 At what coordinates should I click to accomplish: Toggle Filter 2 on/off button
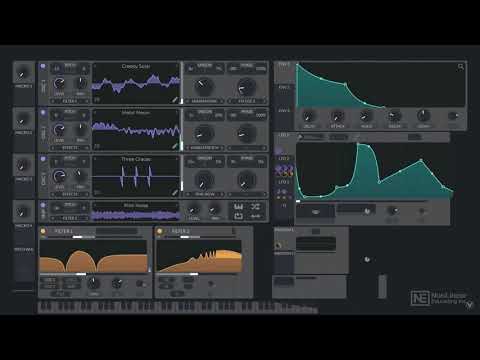click(160, 231)
